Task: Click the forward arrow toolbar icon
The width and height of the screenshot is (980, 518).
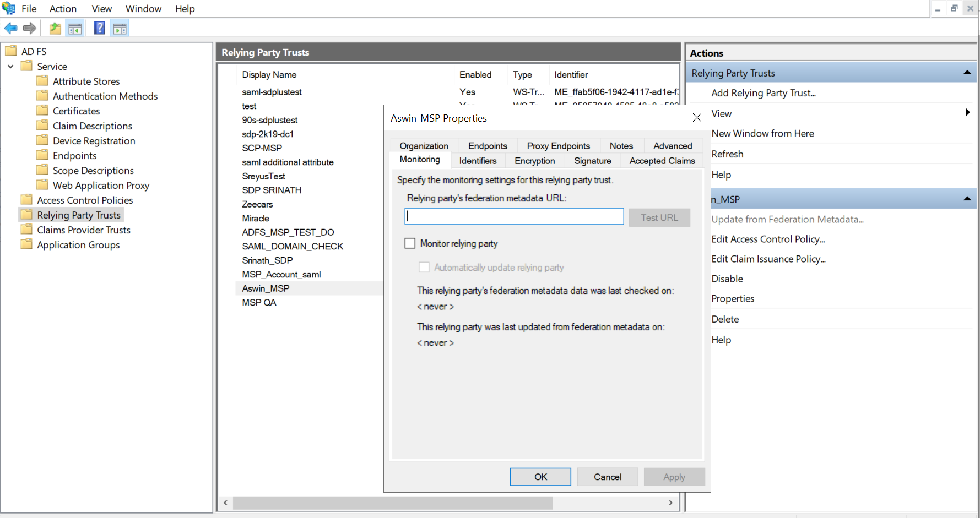Action: click(x=30, y=28)
